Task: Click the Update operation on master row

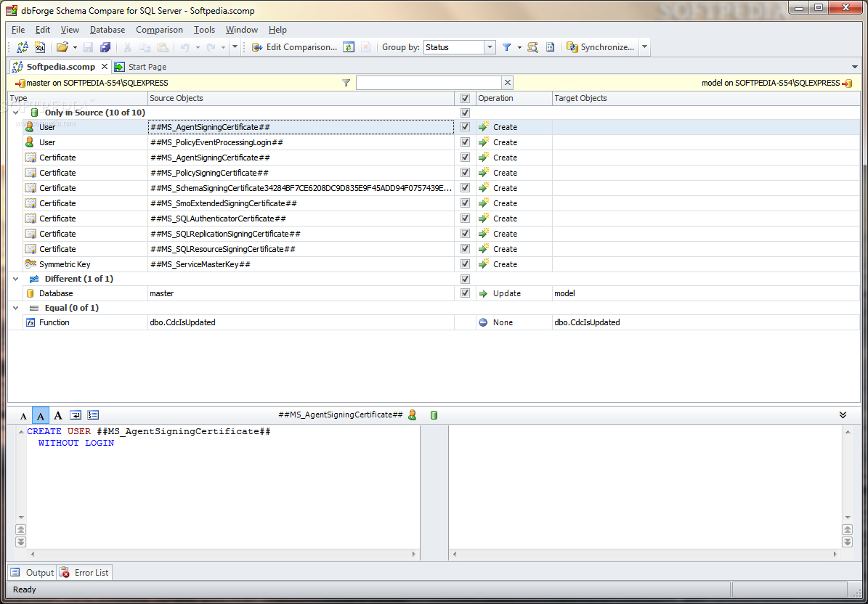Action: coord(500,294)
